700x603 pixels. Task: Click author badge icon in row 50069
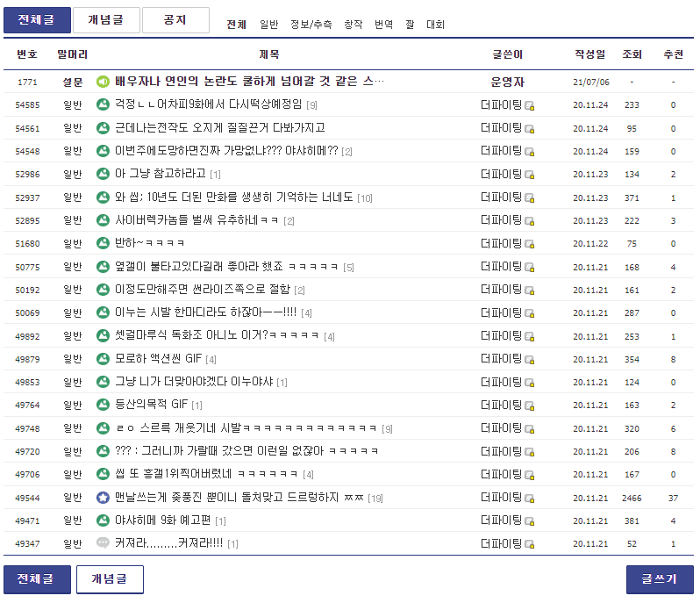pos(530,313)
